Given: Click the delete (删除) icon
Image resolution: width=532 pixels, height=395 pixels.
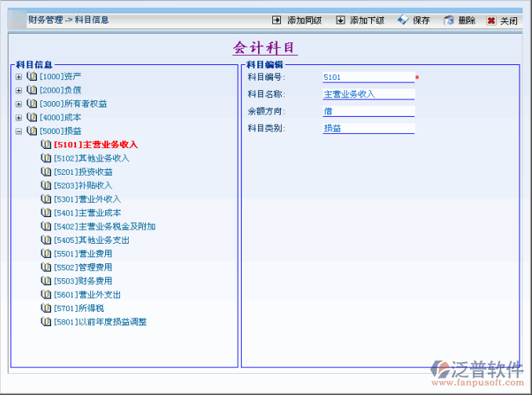Looking at the screenshot, I should point(449,20).
